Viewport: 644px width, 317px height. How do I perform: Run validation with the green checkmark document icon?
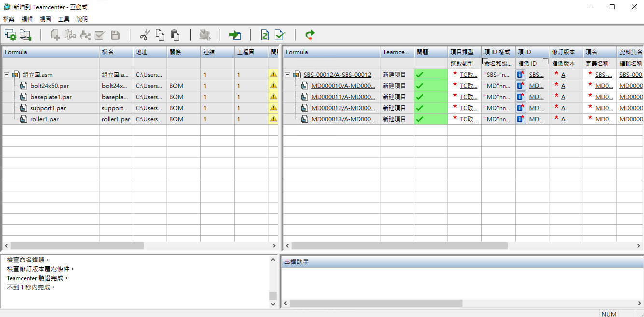[x=280, y=35]
